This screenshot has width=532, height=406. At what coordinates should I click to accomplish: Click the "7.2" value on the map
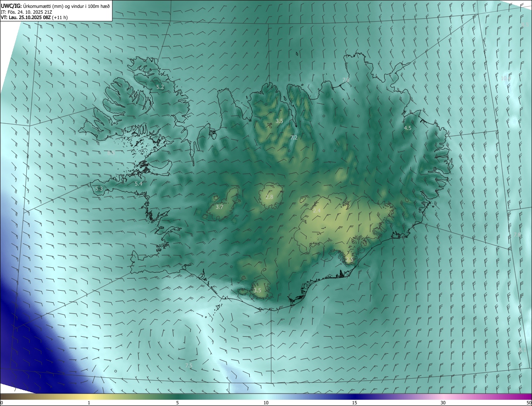click(294, 137)
